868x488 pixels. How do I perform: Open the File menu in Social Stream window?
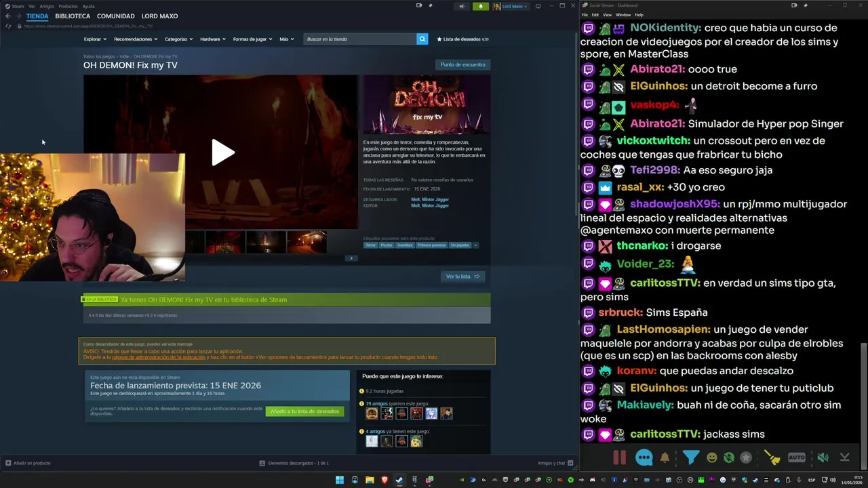tap(585, 15)
